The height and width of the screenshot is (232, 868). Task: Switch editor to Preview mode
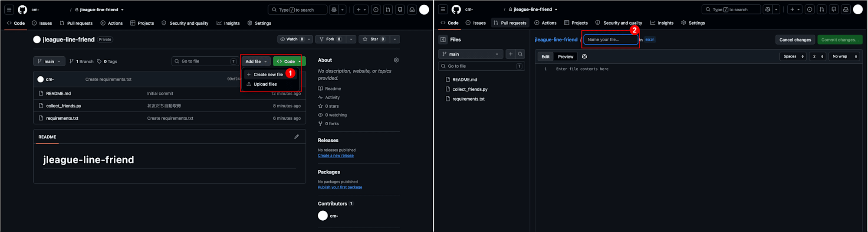tap(566, 57)
